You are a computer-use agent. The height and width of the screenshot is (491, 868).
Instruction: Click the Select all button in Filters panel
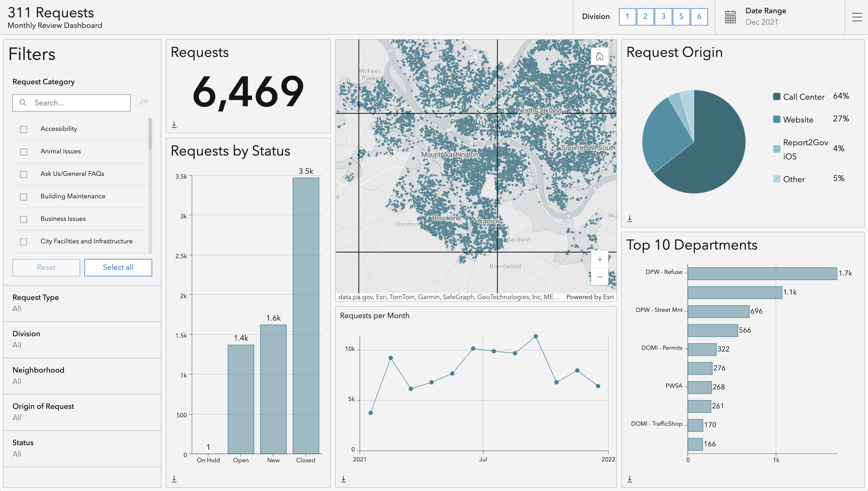[118, 267]
